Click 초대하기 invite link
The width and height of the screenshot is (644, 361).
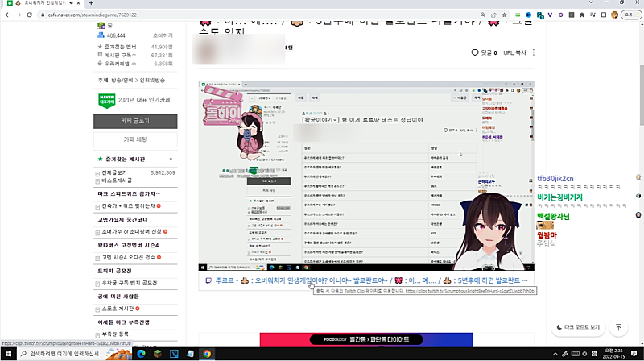[x=163, y=35]
